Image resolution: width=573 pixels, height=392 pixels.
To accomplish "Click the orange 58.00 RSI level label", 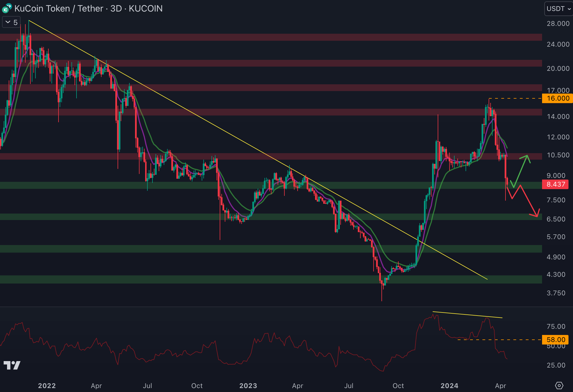I will (x=555, y=339).
